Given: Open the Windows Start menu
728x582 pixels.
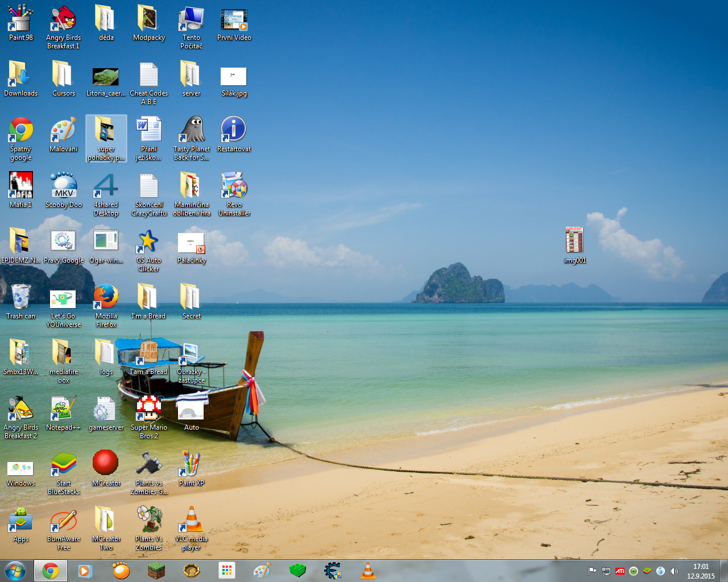Looking at the screenshot, I should 15,571.
